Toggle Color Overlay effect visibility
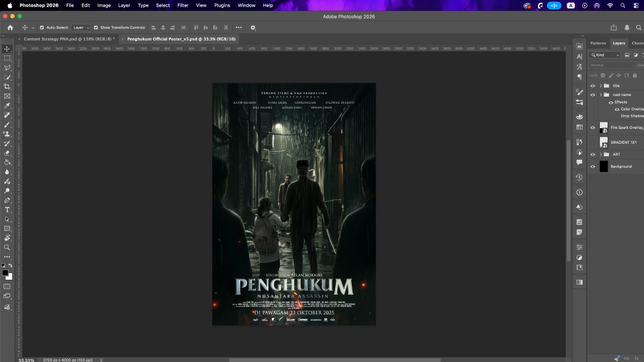The height and width of the screenshot is (362, 644). click(x=617, y=109)
